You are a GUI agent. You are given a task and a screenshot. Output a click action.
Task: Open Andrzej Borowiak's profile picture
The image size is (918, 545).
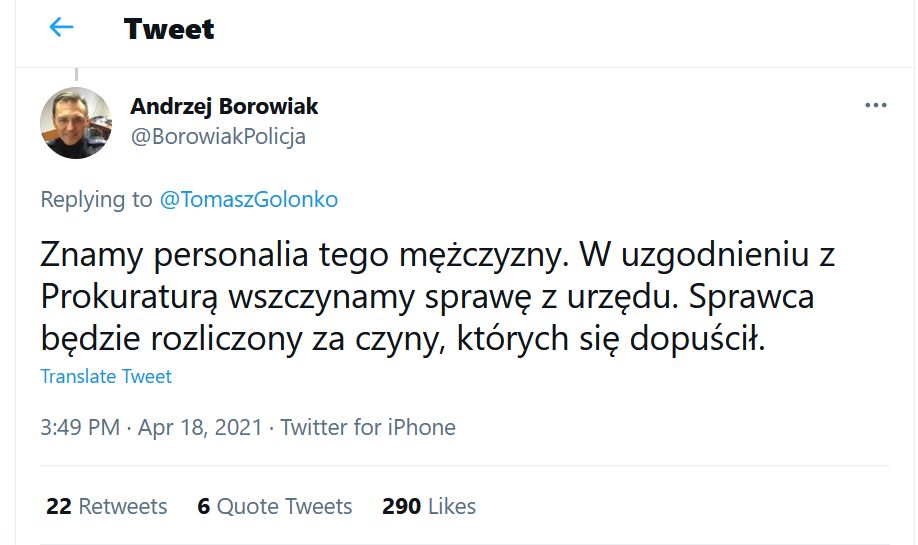(75, 122)
